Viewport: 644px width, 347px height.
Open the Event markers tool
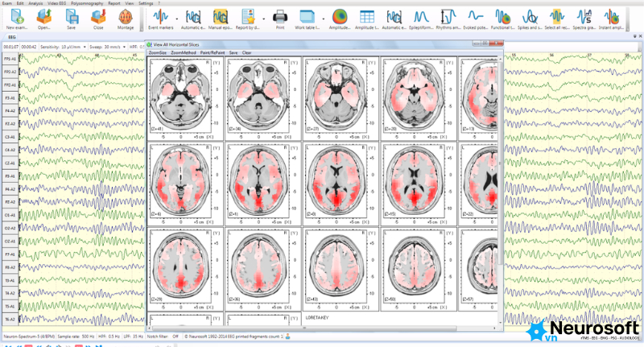pos(160,19)
